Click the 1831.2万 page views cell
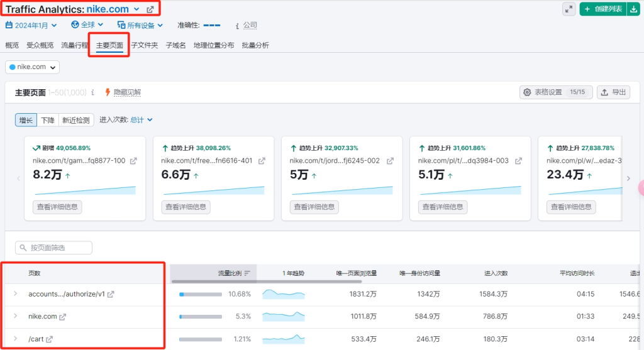Viewport: 644px width, 350px height. (363, 294)
